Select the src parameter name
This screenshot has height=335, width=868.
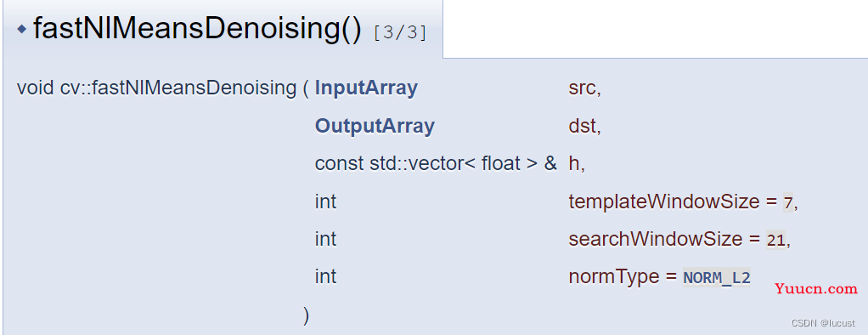tap(584, 88)
